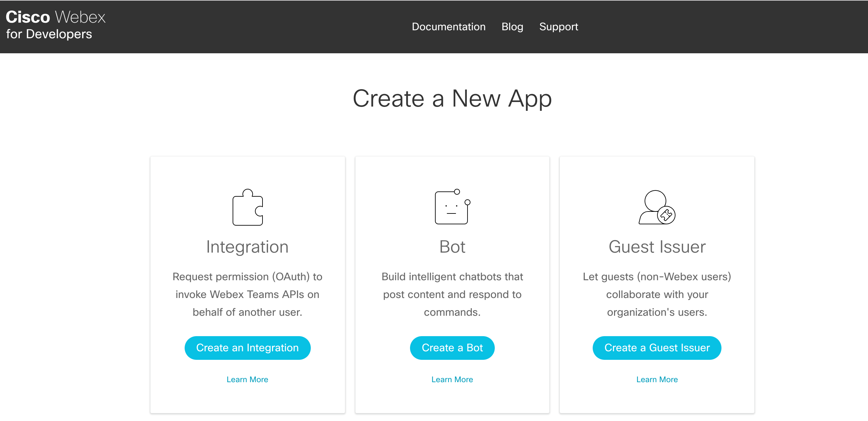This screenshot has height=421, width=868.
Task: Click the intelligent chatbots description text
Action: click(x=452, y=294)
